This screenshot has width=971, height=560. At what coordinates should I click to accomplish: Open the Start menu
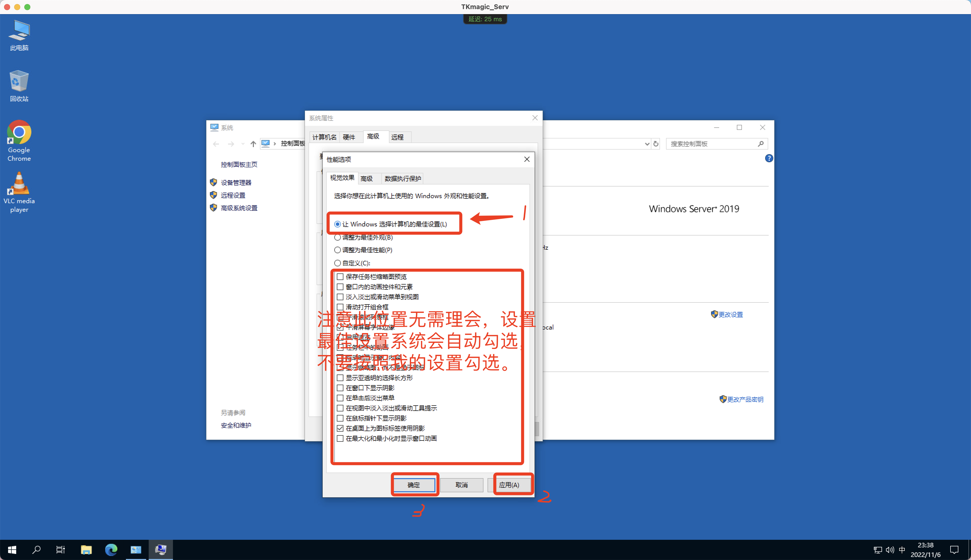pos(12,550)
